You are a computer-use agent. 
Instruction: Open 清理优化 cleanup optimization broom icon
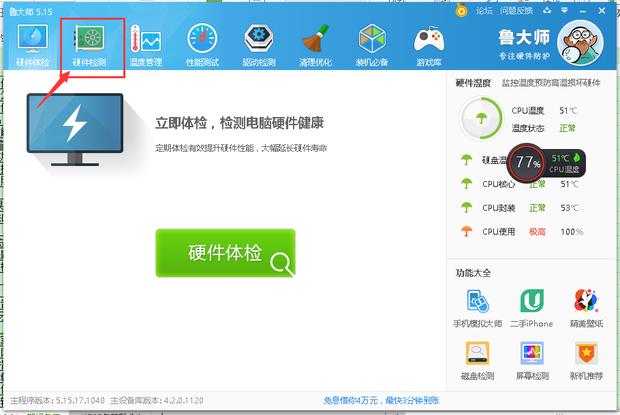pyautogui.click(x=317, y=44)
